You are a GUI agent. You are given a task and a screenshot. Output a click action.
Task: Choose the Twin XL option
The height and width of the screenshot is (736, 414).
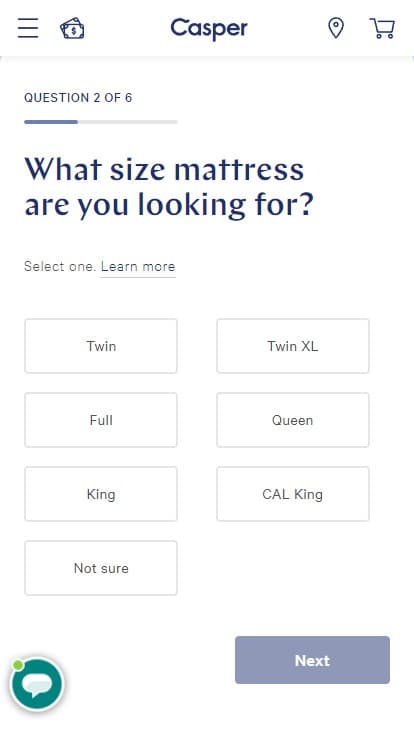tap(292, 346)
